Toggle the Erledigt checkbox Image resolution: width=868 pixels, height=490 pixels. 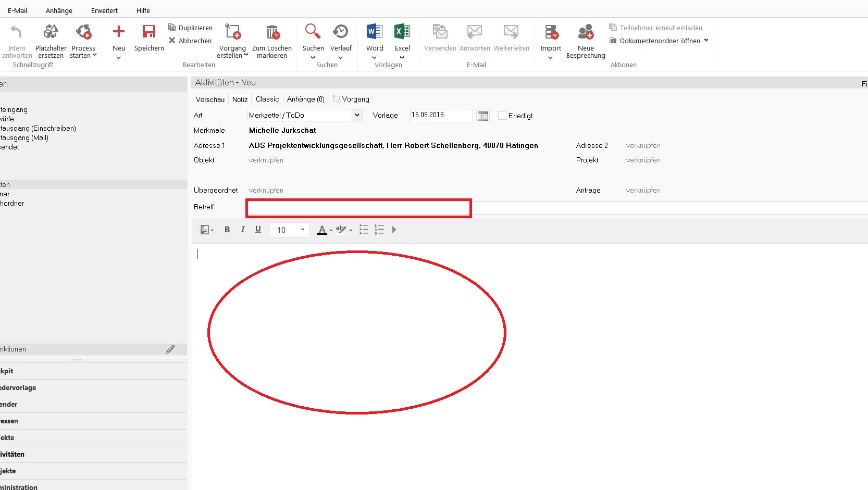click(502, 116)
